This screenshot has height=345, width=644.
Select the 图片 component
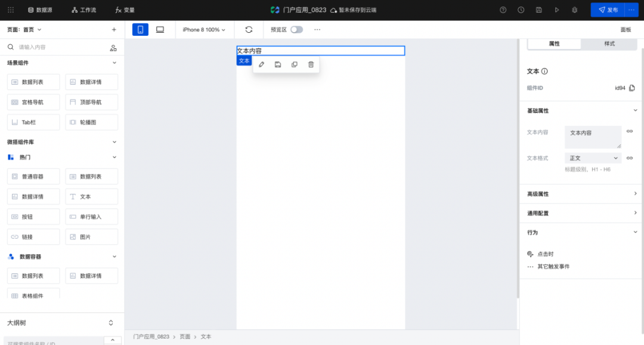pyautogui.click(x=92, y=237)
